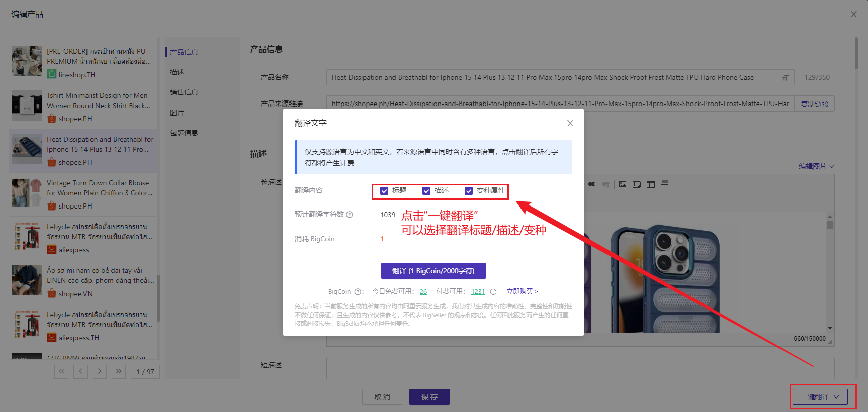Uncheck the 标题 checkbox
Image resolution: width=868 pixels, height=412 pixels.
point(384,191)
